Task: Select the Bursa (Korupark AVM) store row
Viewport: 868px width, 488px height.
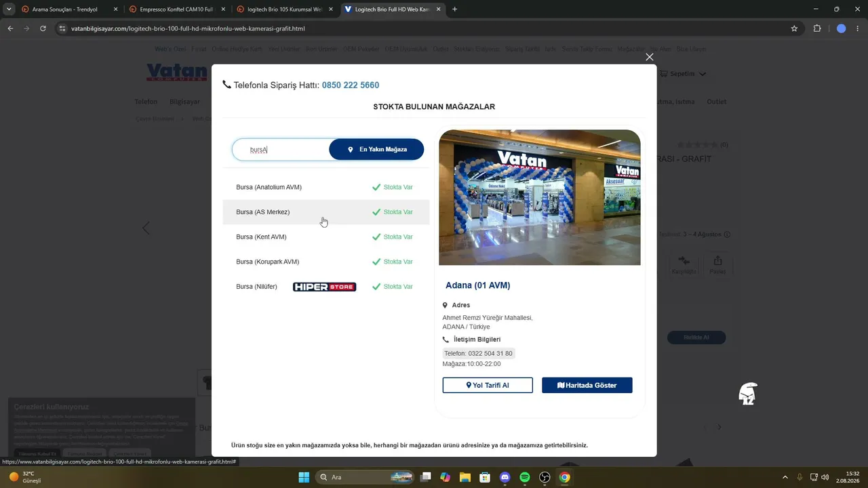Action: [x=326, y=262]
